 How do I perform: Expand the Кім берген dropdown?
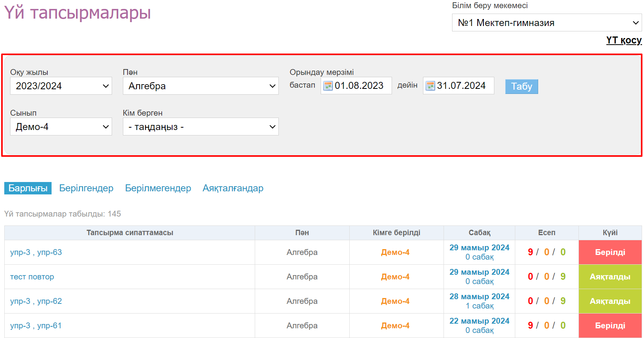[x=200, y=127]
